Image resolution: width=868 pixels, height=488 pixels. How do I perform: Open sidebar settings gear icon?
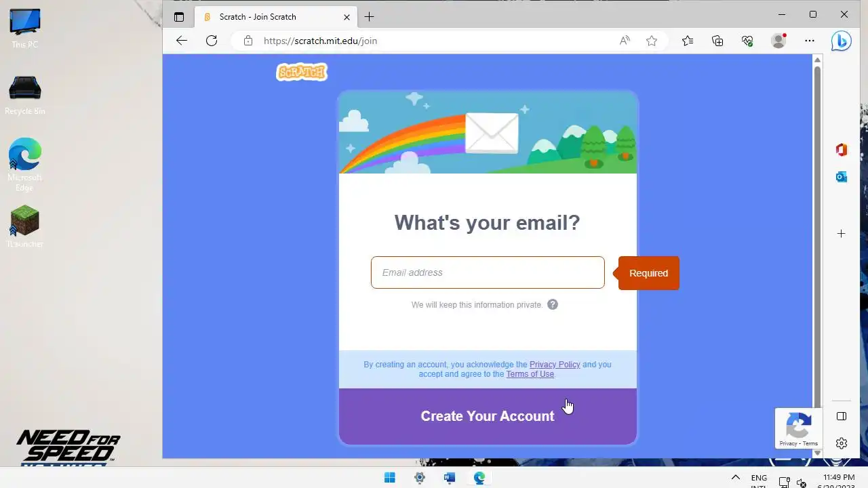tap(842, 443)
